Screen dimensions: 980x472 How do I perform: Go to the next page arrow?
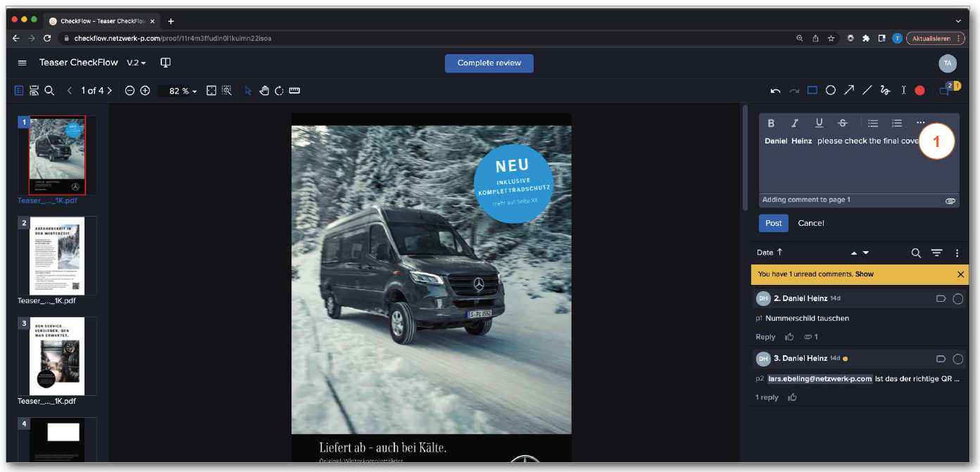tap(109, 91)
